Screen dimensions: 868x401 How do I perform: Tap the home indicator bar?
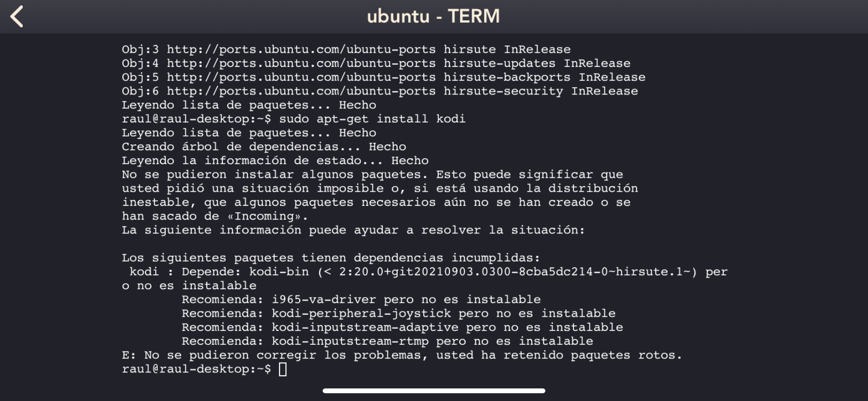[434, 391]
